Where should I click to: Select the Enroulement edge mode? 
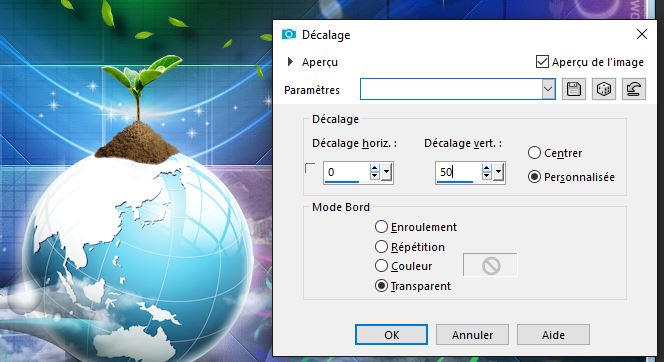[382, 227]
